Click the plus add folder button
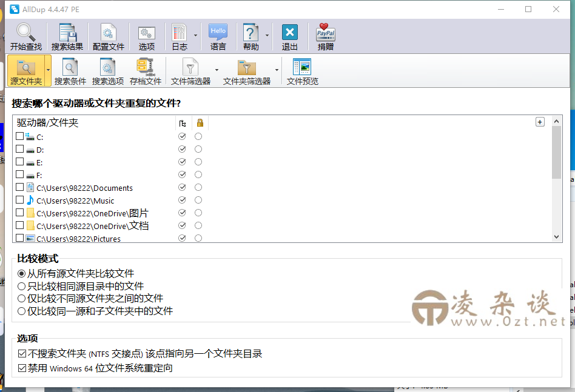This screenshot has width=575, height=392. tap(540, 122)
